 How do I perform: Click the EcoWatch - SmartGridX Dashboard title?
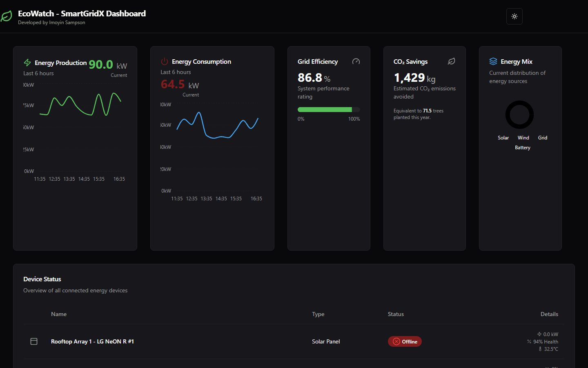(82, 13)
